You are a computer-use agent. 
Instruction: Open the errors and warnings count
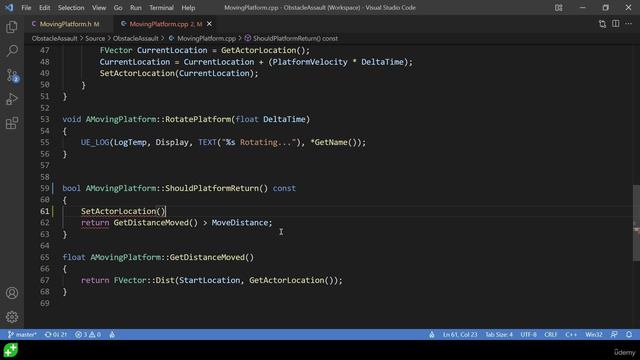point(88,334)
